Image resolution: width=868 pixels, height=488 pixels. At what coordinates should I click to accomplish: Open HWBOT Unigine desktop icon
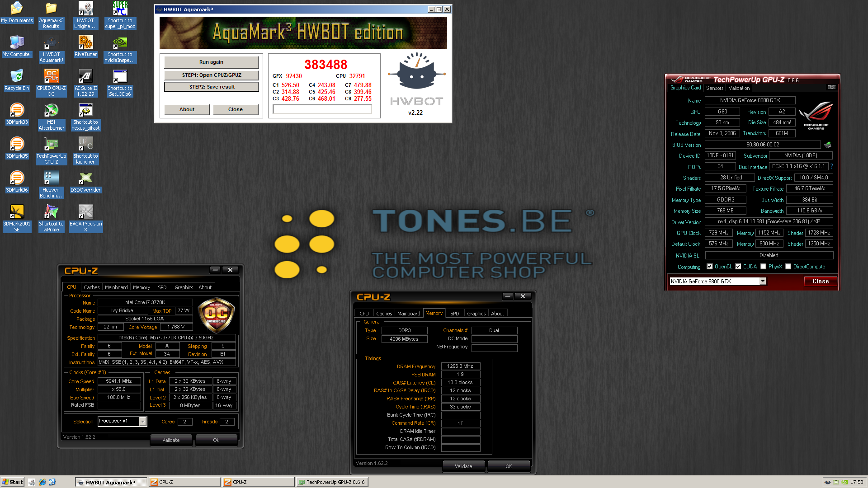click(x=85, y=15)
